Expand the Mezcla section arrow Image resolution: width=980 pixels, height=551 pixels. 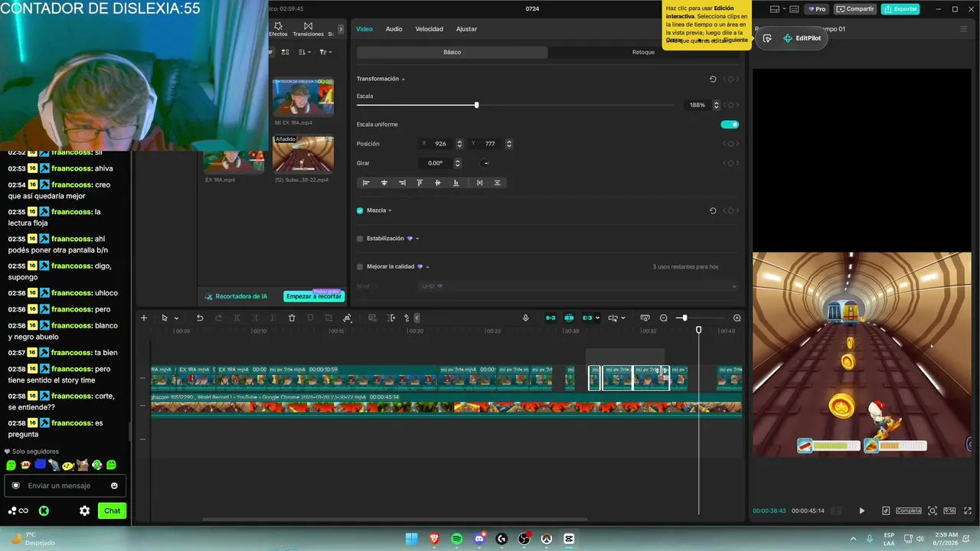390,210
